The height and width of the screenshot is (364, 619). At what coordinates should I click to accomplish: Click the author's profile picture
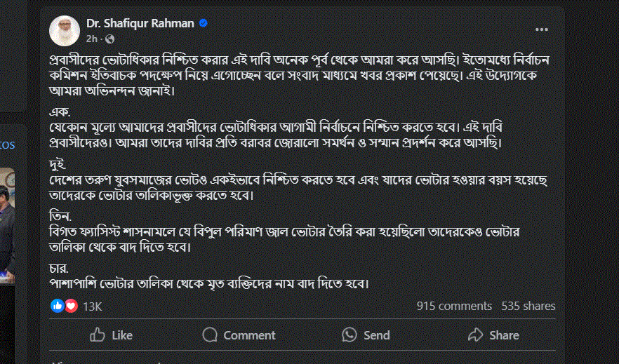[x=64, y=30]
